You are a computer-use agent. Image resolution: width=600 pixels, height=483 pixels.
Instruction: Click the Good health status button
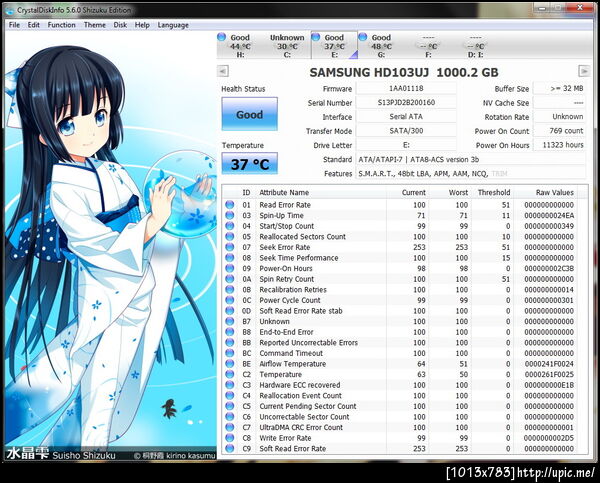point(249,114)
